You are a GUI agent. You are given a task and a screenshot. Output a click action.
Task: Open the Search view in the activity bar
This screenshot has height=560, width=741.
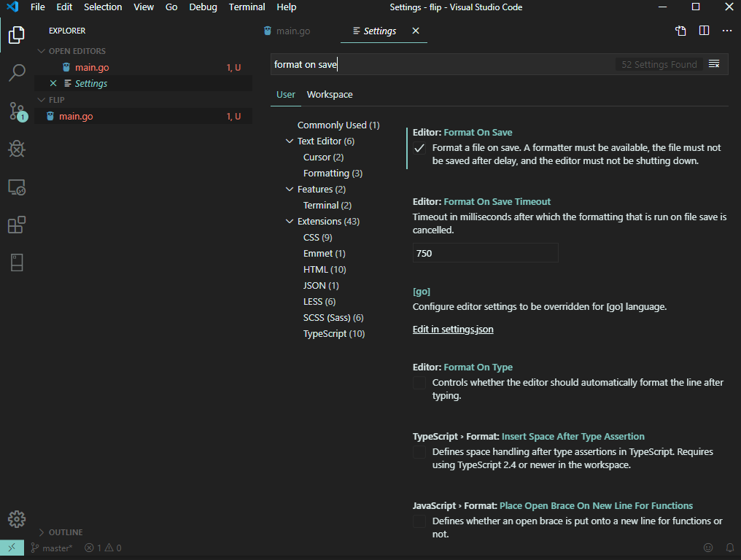point(16,72)
